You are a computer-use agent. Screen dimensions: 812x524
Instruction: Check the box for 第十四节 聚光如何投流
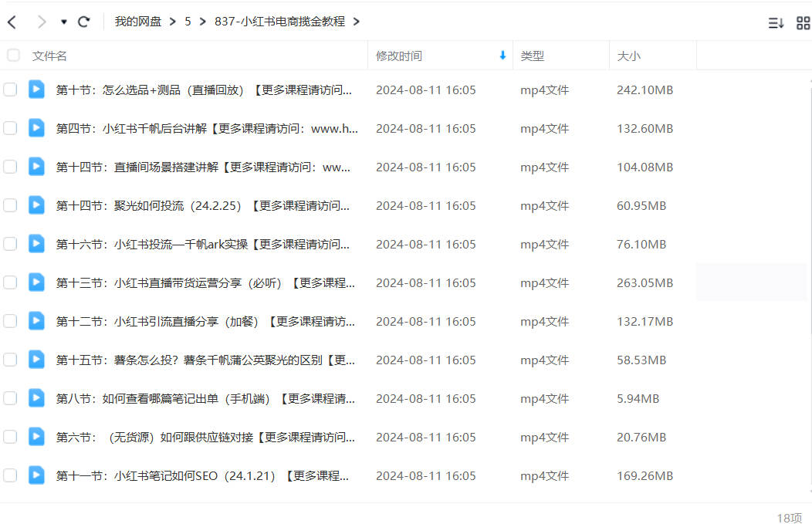pos(10,205)
